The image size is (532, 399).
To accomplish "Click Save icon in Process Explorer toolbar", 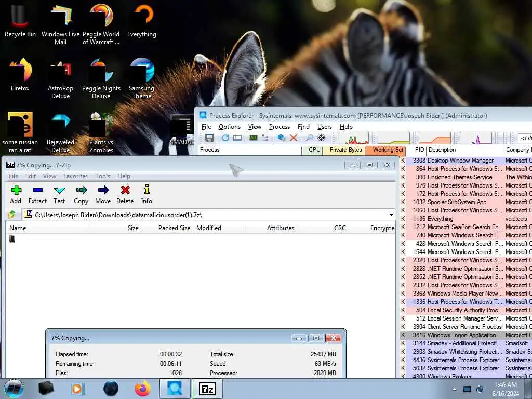I will point(209,137).
